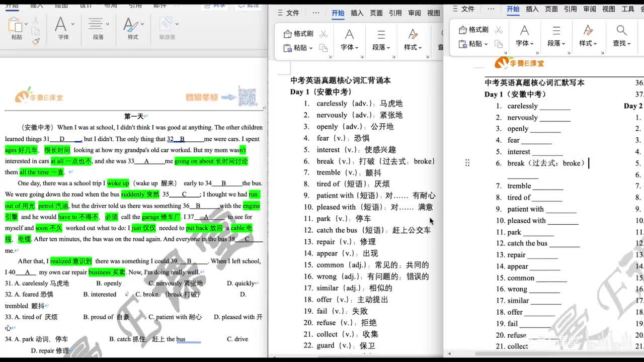Click 'tremble（v.）：颤抖' in the middle document
The height and width of the screenshot is (362, 644).
349,172
